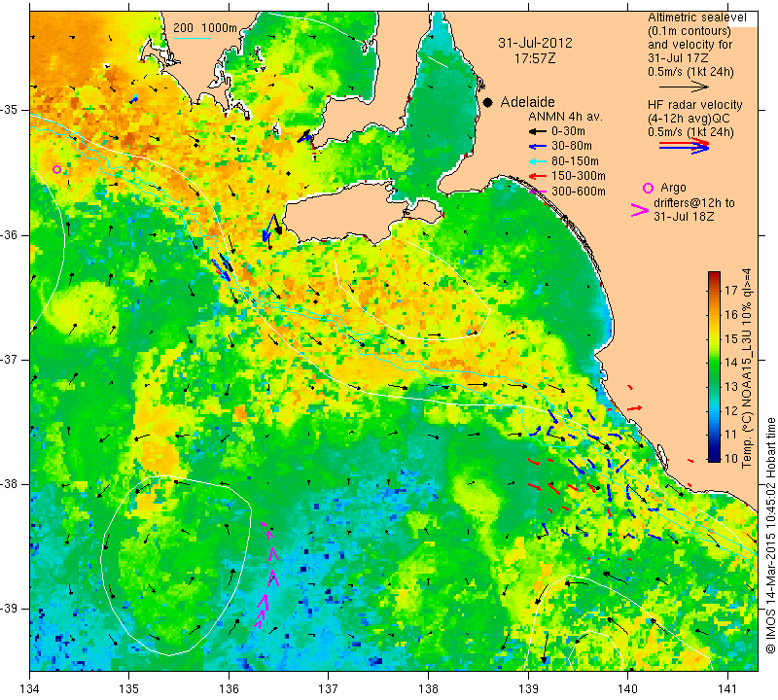The height and width of the screenshot is (700, 778).
Task: Click the Adelaide city black dot marker
Action: [488, 102]
